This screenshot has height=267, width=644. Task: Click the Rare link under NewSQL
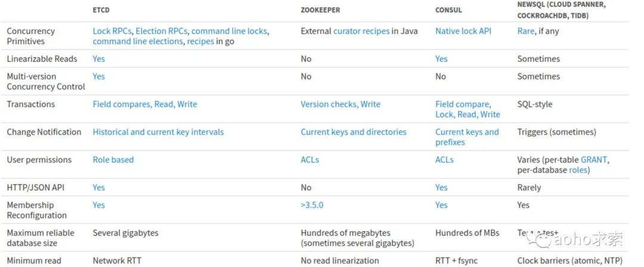tap(526, 31)
